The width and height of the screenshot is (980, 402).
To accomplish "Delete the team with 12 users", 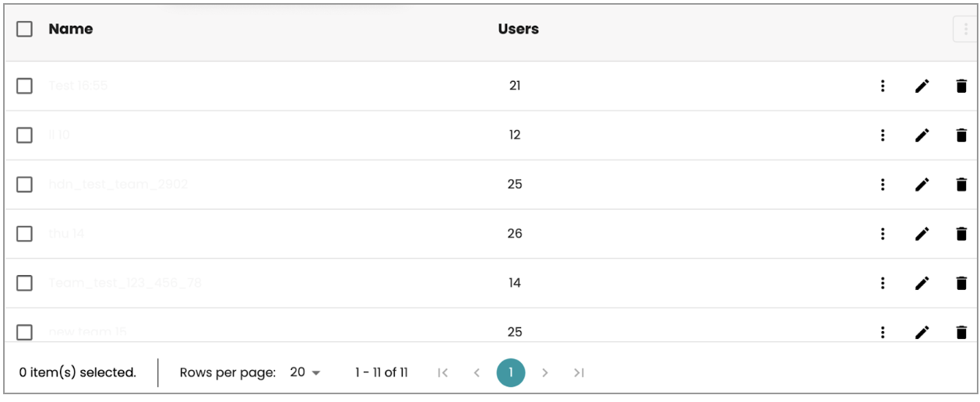I will coord(961,135).
